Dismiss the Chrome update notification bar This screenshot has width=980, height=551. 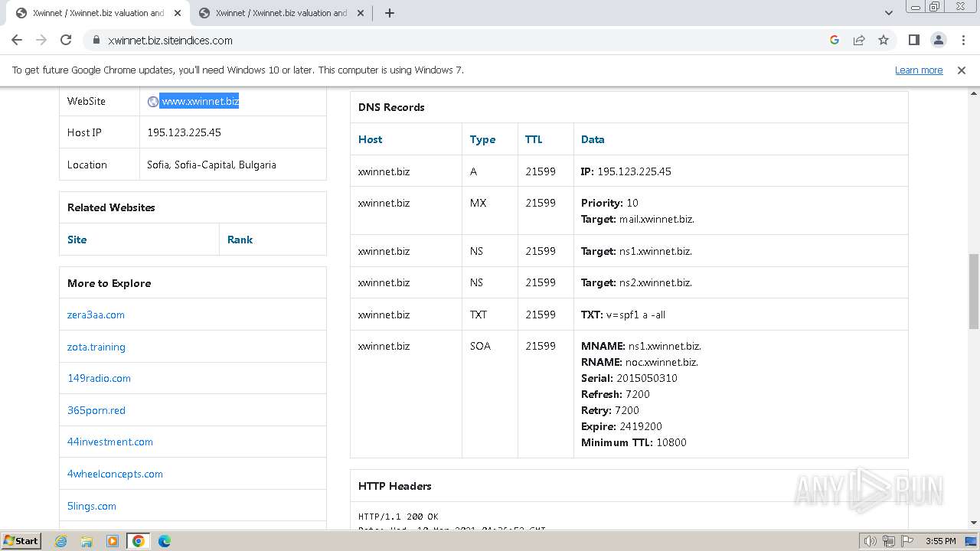tap(962, 70)
